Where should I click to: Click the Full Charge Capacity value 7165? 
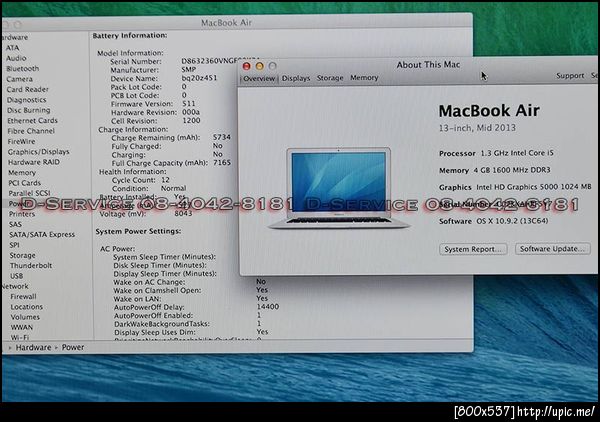(222, 163)
